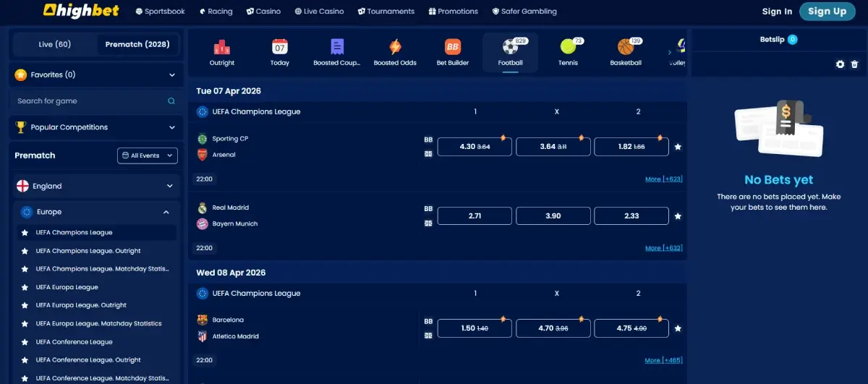Click the Real Madrid team crest
Image resolution: width=868 pixels, height=384 pixels.
tap(203, 208)
